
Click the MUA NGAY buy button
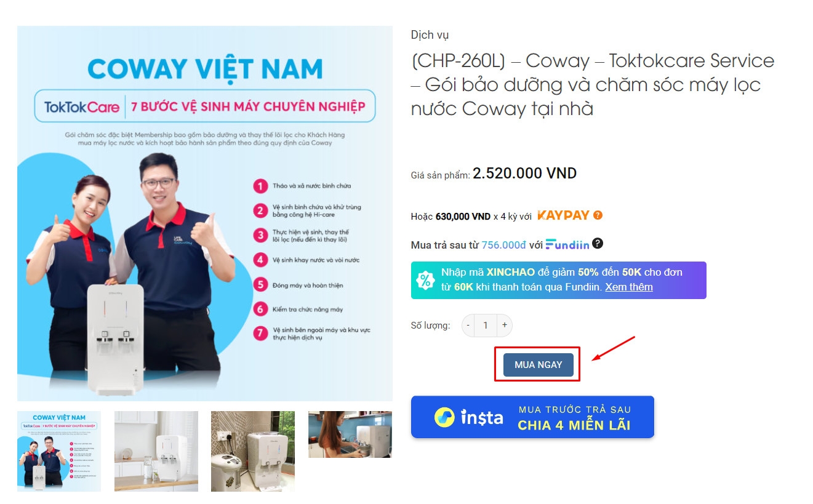(538, 364)
